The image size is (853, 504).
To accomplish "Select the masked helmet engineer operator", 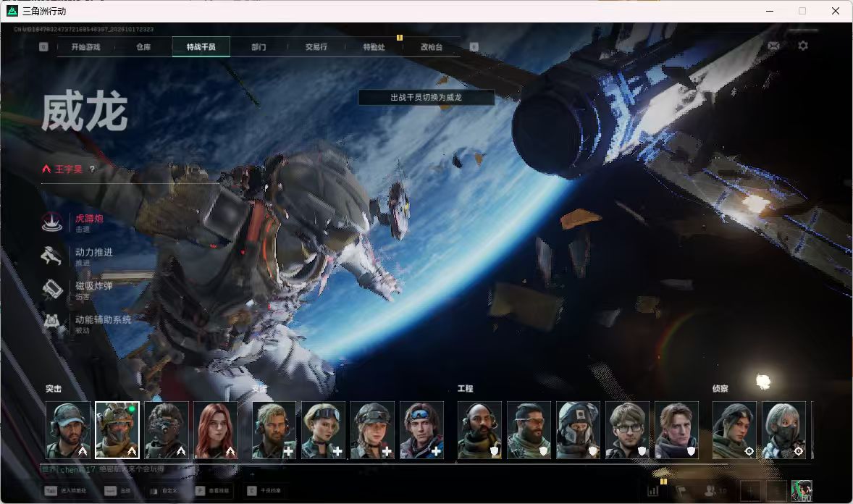I will pos(579,430).
